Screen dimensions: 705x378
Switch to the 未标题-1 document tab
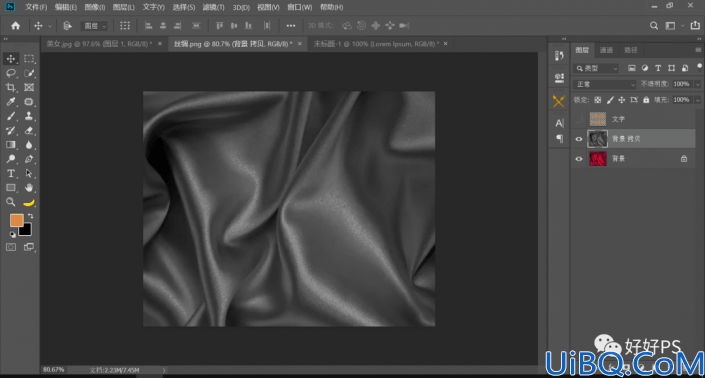click(x=376, y=44)
